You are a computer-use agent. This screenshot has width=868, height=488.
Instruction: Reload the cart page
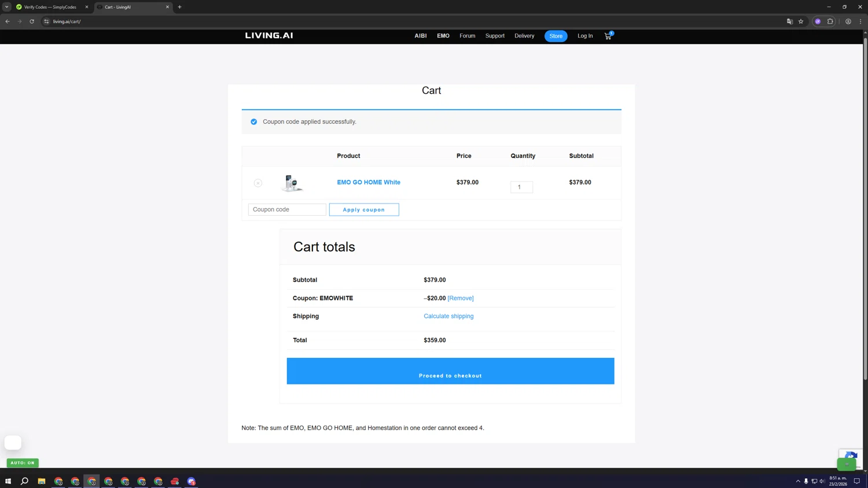[32, 21]
